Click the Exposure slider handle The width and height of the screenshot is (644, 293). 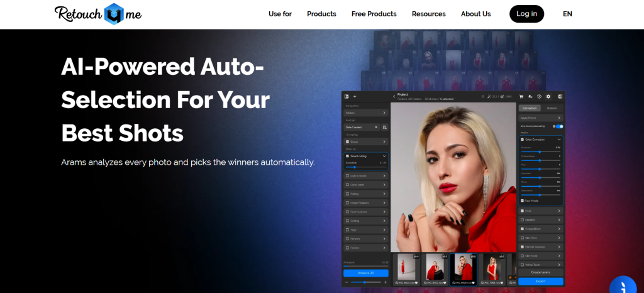coord(540,152)
